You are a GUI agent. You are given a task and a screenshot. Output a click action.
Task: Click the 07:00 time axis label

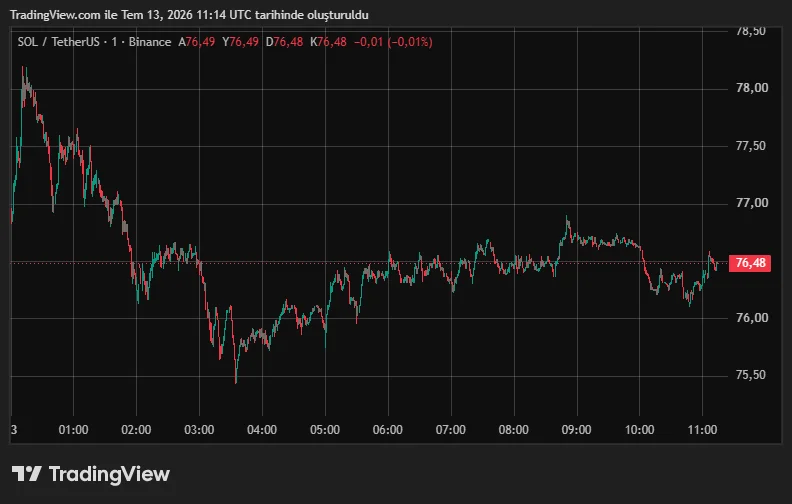(x=451, y=430)
